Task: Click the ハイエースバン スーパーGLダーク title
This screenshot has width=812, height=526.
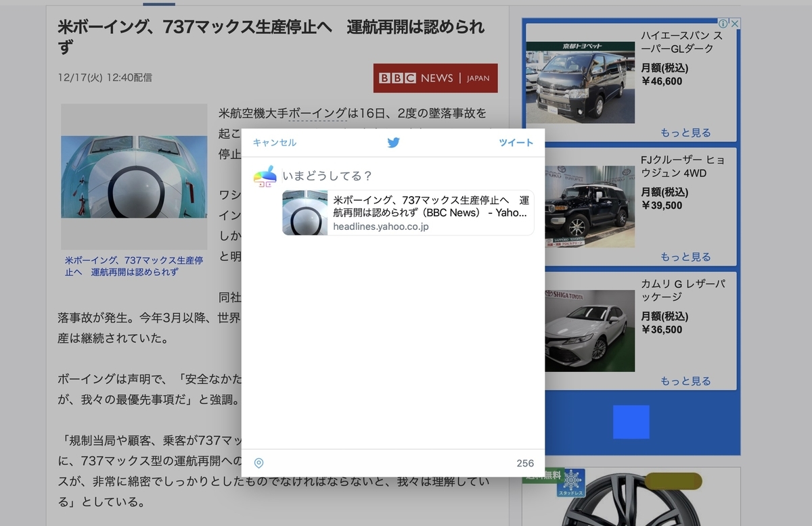Action: 682,42
